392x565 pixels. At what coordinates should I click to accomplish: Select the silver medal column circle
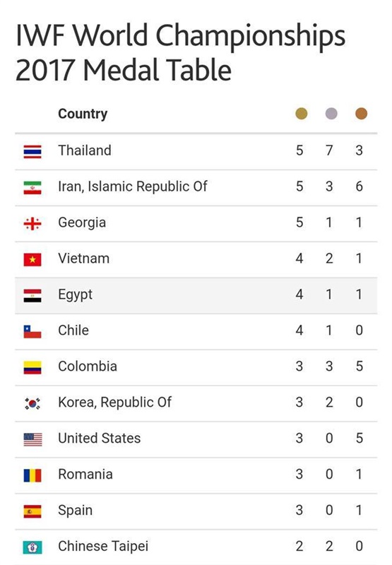tap(331, 114)
